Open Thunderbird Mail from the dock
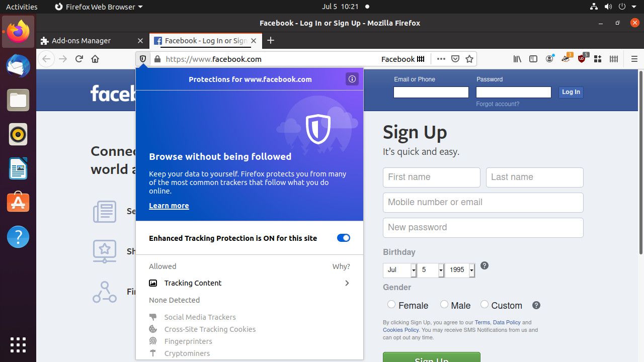Screen dimensions: 644x362 coord(18,66)
